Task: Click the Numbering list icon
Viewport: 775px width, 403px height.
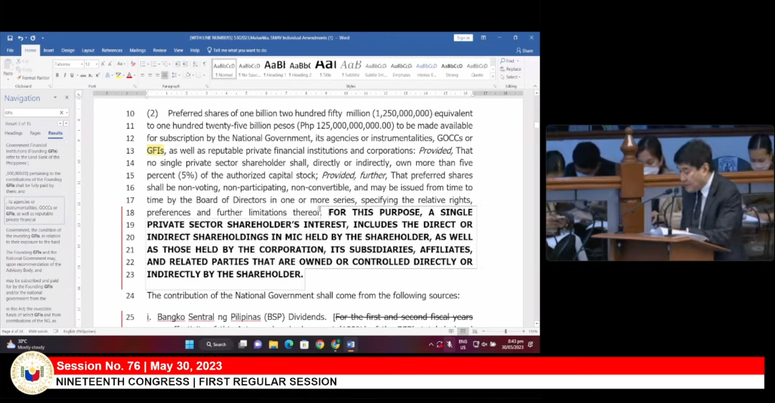Action: (154, 64)
